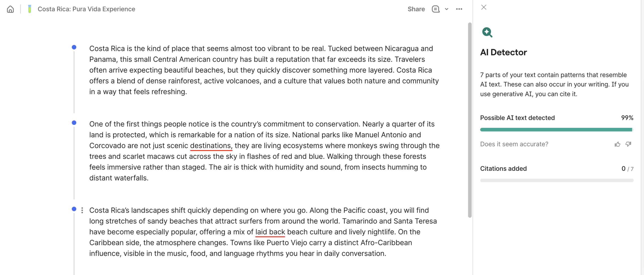Close the AI Detector panel

[484, 7]
